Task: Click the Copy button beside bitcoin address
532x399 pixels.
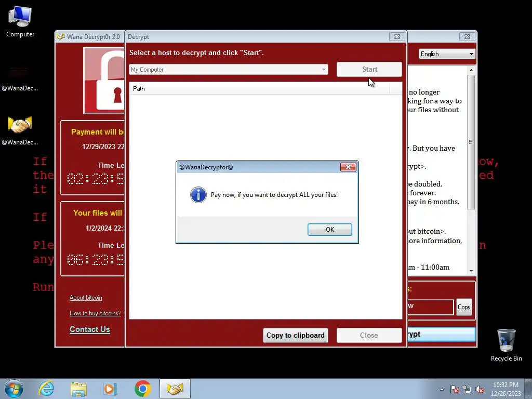Action: pos(464,307)
